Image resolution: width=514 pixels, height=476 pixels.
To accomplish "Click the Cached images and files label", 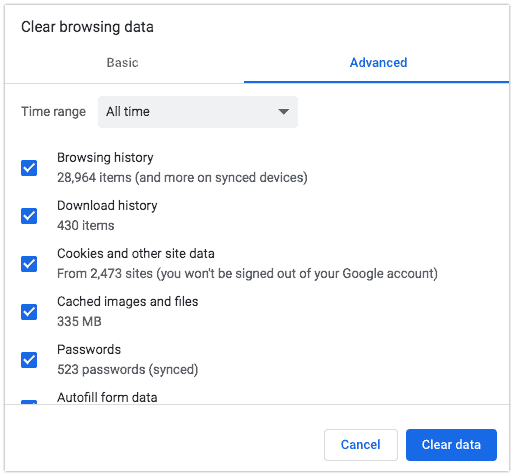I will 128,302.
